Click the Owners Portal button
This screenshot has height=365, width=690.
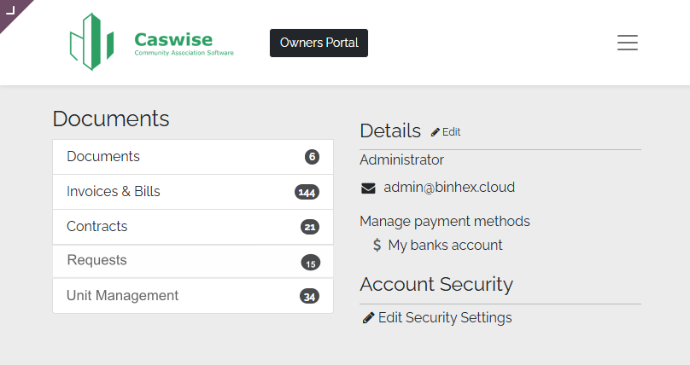(319, 43)
